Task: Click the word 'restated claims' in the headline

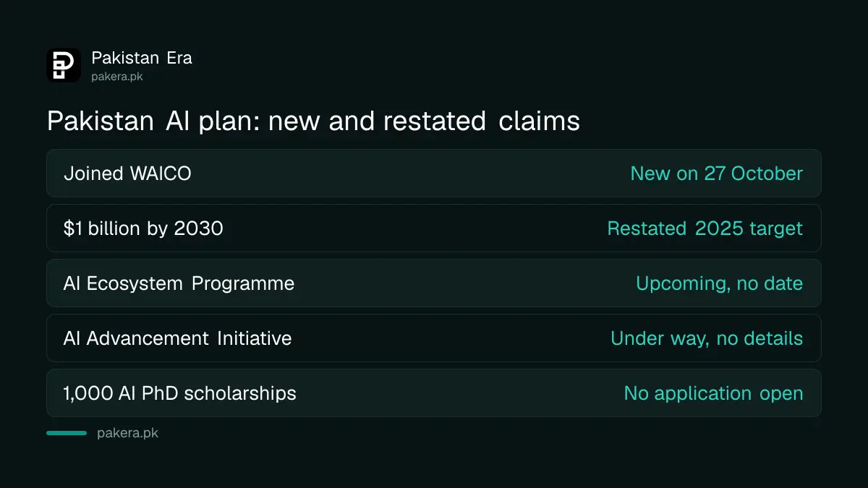Action: (482, 121)
